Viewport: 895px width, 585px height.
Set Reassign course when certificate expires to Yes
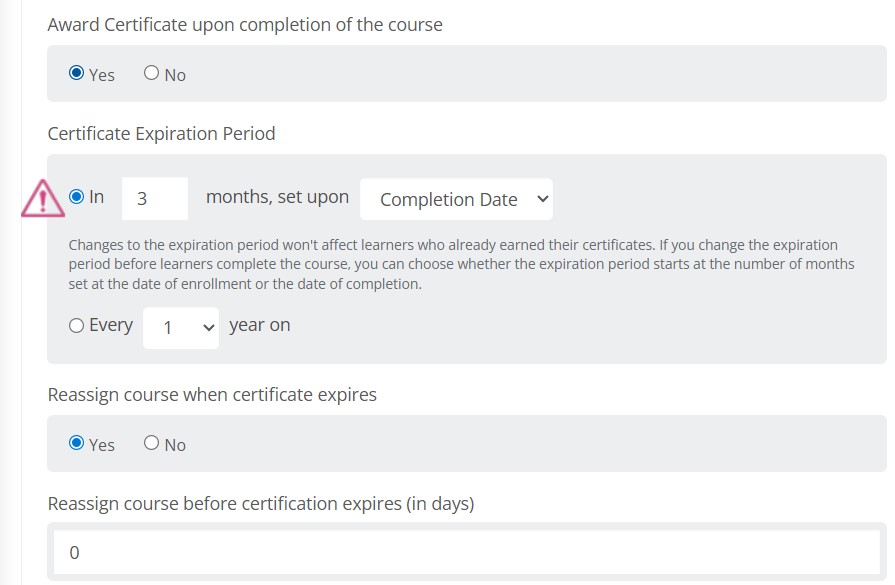click(x=76, y=443)
